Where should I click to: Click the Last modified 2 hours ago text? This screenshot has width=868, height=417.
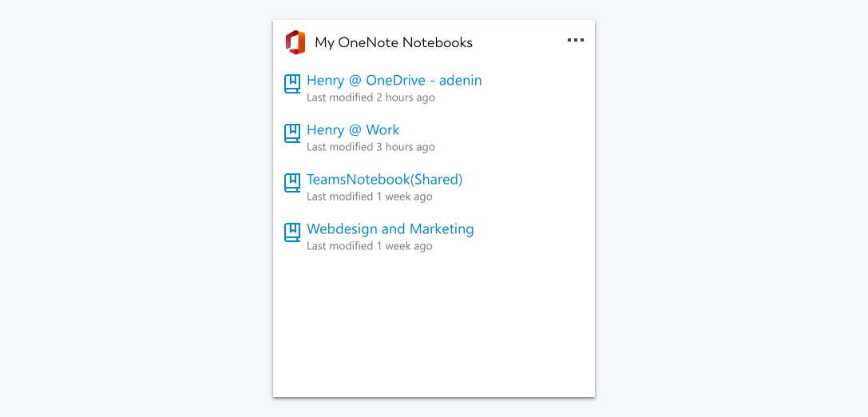(371, 97)
